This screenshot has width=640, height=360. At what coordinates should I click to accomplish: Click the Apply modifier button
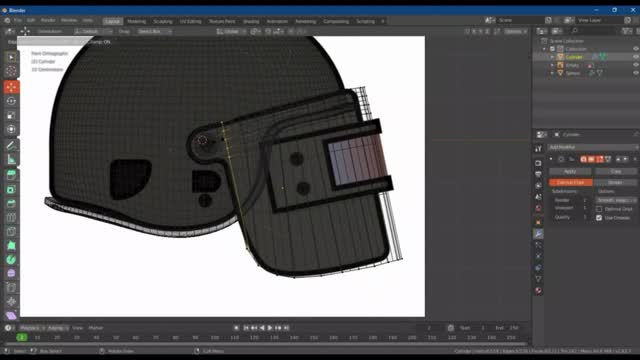click(x=570, y=171)
